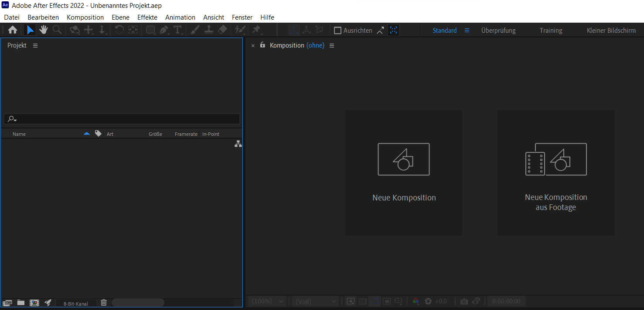Sort by the In-Point column header

click(211, 134)
